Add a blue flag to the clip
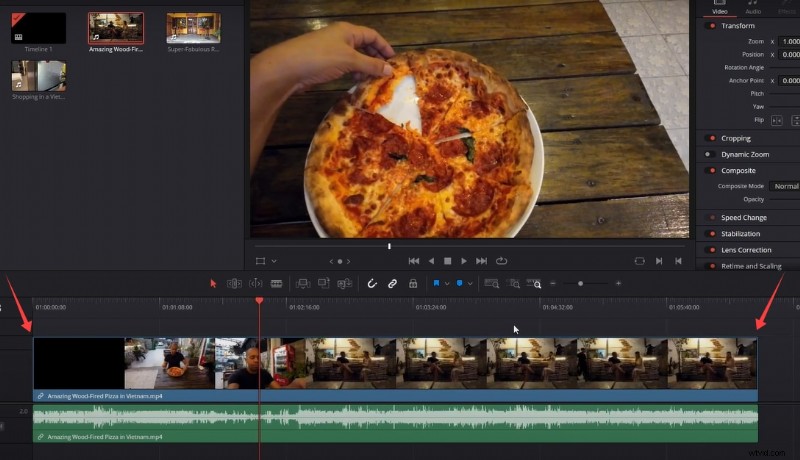Viewport: 800px width, 460px height. tap(436, 283)
